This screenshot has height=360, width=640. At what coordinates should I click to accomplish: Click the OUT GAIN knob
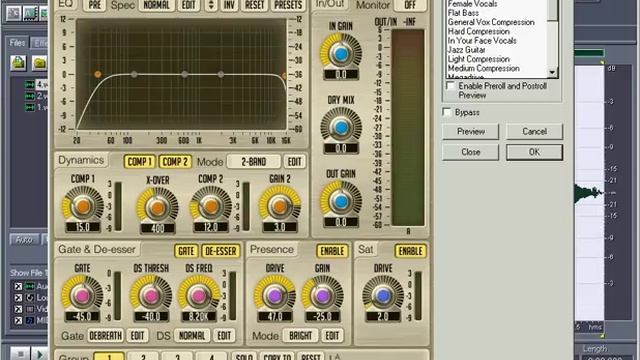pos(341,201)
